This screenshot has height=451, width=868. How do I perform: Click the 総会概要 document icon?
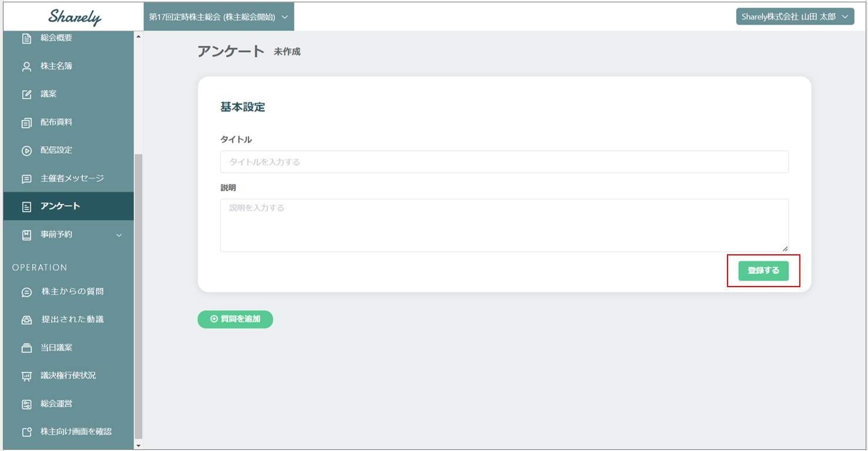[26, 38]
